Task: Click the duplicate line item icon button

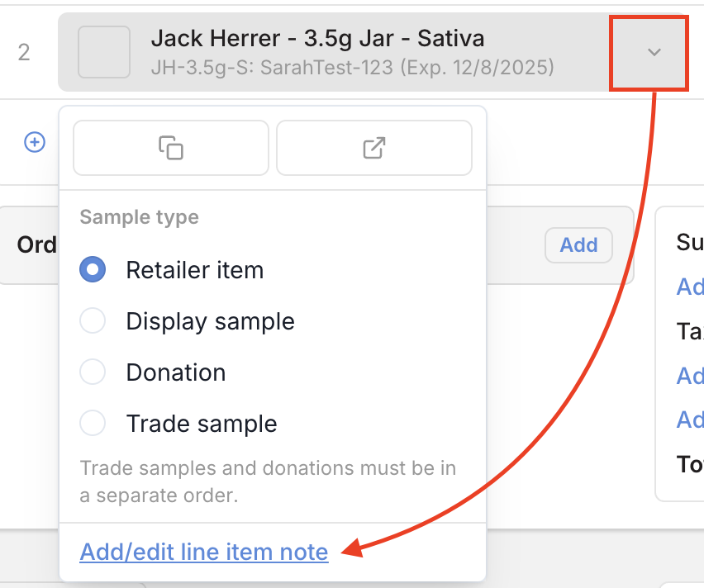Action: (x=171, y=148)
